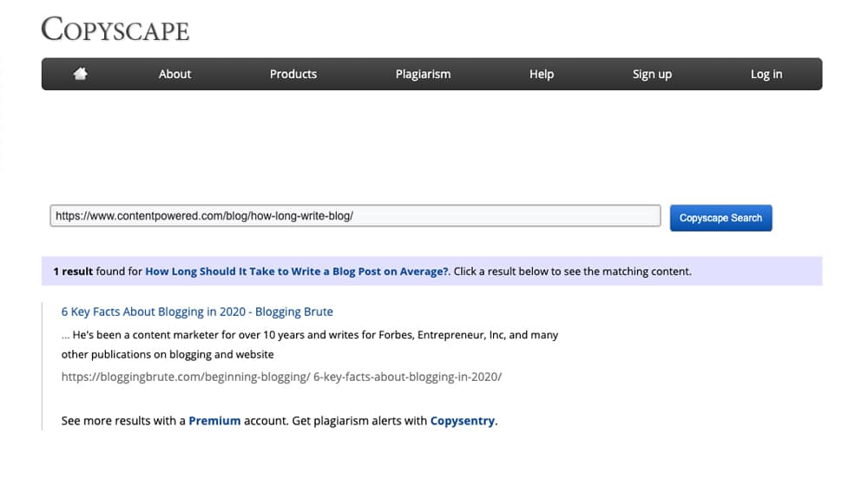Click the home icon in navigation bar

tap(80, 74)
